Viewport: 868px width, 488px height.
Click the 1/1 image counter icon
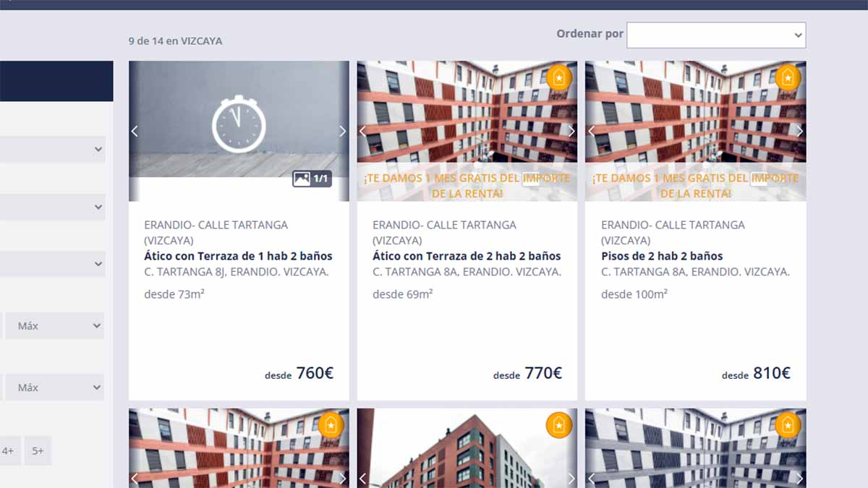(312, 178)
